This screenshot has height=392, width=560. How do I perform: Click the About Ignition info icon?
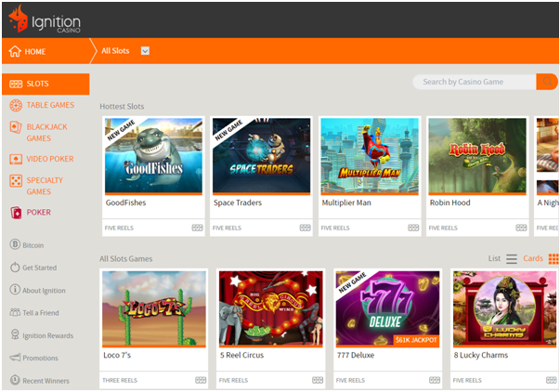pos(15,289)
